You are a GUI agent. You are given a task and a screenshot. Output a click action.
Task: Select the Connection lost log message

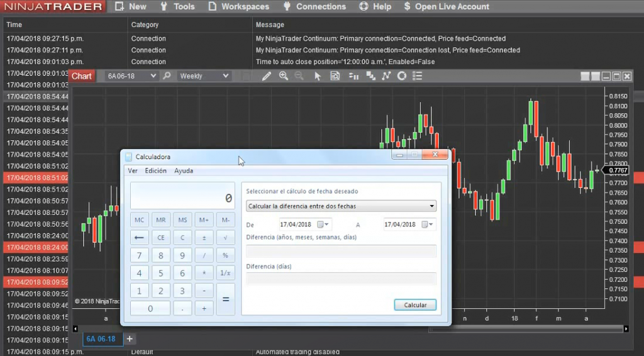(387, 50)
